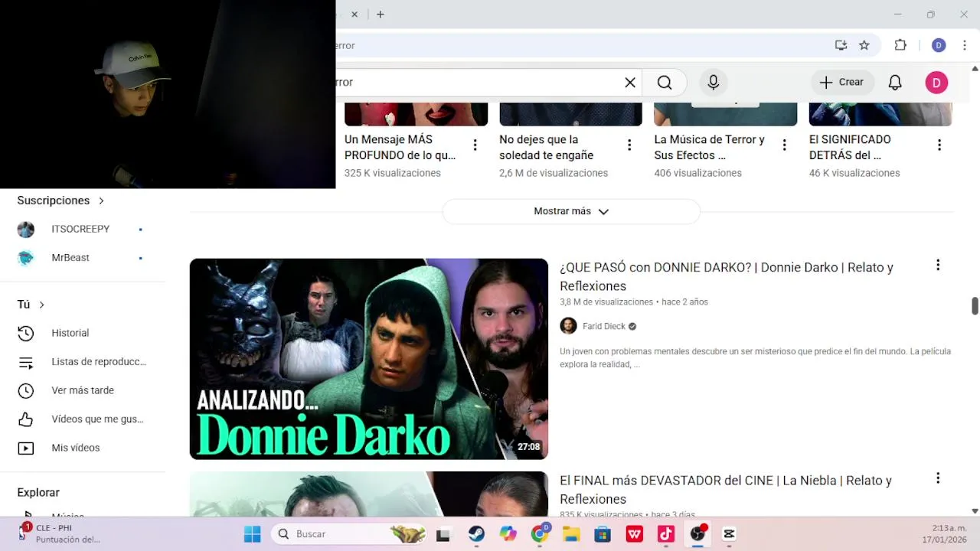The image size is (980, 551).
Task: Open options for No dejes que la soledad video
Action: tap(629, 145)
